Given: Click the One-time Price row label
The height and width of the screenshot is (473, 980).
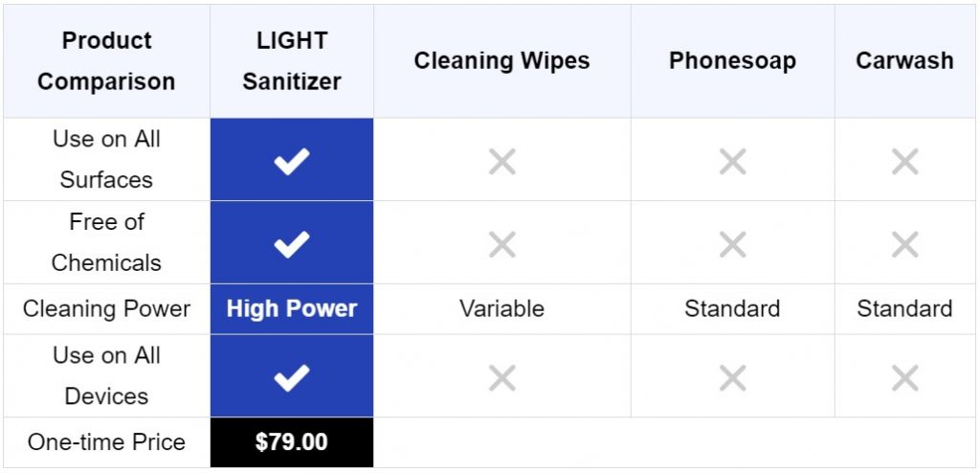Looking at the screenshot, I should point(106,442).
